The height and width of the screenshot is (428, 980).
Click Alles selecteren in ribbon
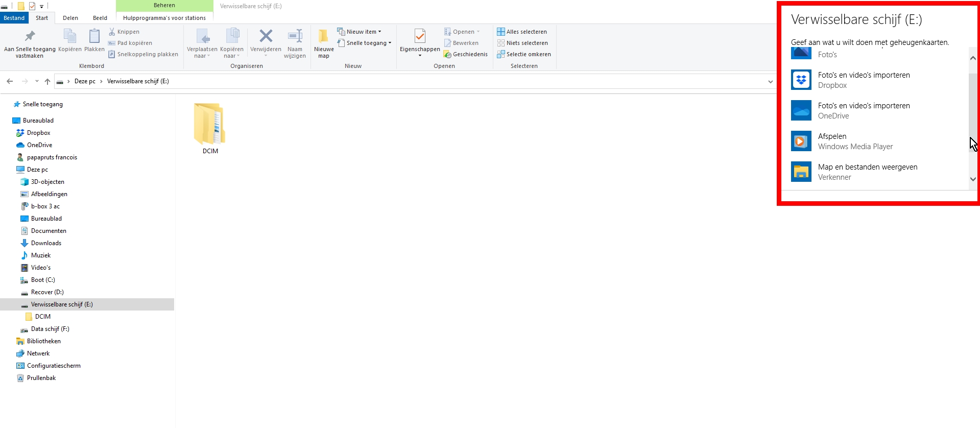(x=522, y=32)
